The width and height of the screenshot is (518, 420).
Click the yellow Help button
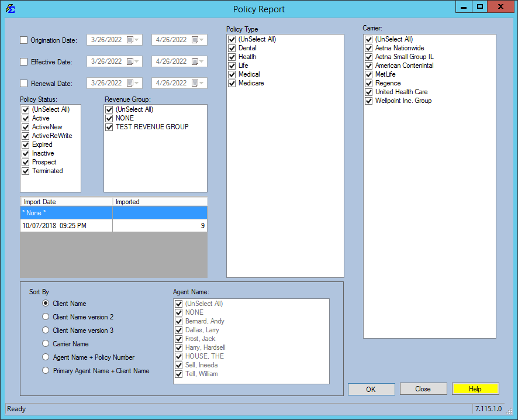[475, 388]
